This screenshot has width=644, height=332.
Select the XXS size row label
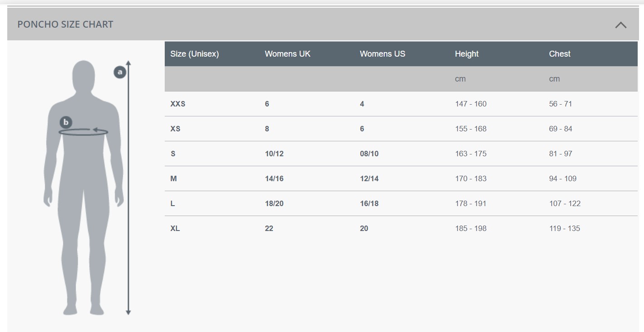click(x=178, y=104)
